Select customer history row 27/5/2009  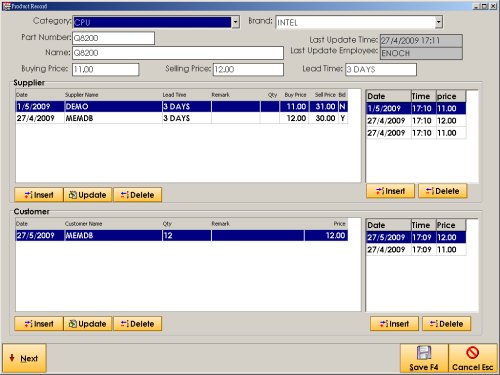tap(416, 237)
